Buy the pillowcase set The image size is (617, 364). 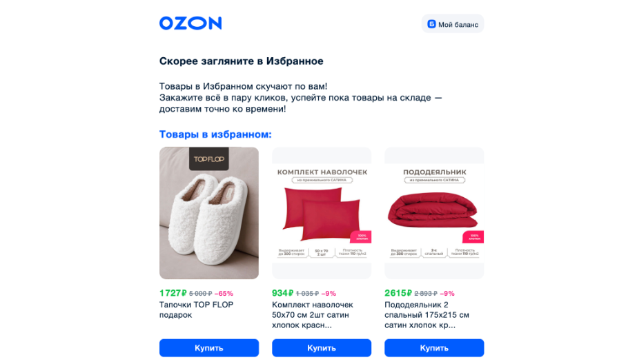(322, 348)
